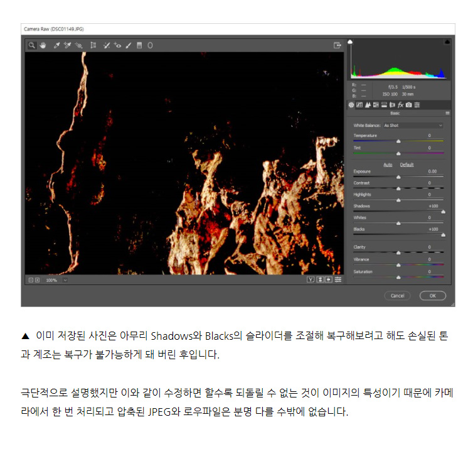Copy current settings to Before icon
The image size is (473, 476).
tap(329, 279)
